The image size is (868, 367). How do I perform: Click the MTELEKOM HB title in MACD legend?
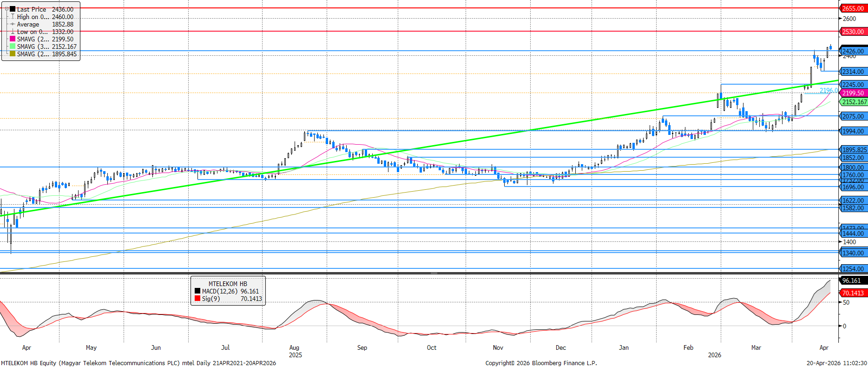(228, 284)
